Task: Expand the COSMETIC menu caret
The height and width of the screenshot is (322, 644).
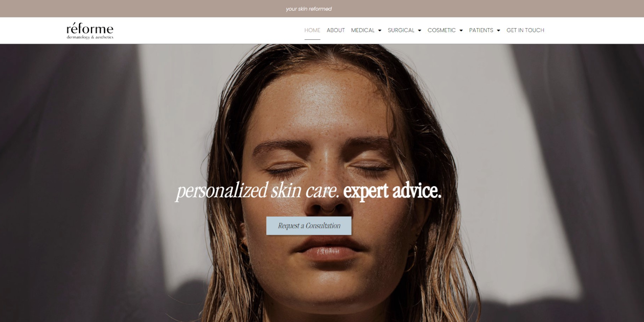Action: click(461, 31)
